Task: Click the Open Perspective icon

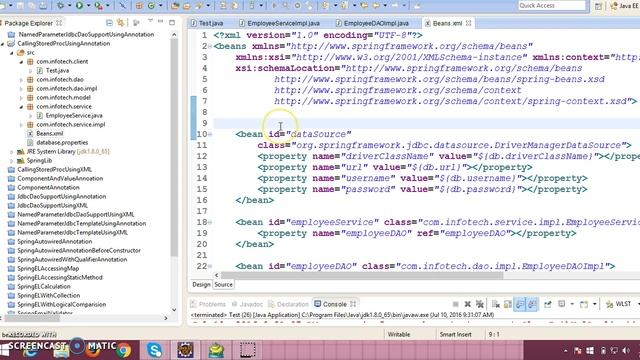Action: (598, 6)
